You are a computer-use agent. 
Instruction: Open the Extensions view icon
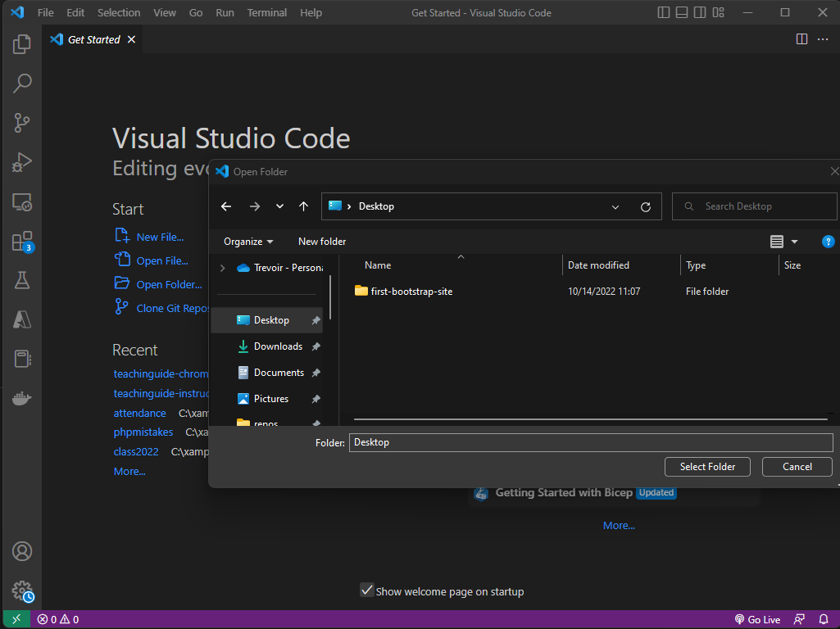[22, 242]
